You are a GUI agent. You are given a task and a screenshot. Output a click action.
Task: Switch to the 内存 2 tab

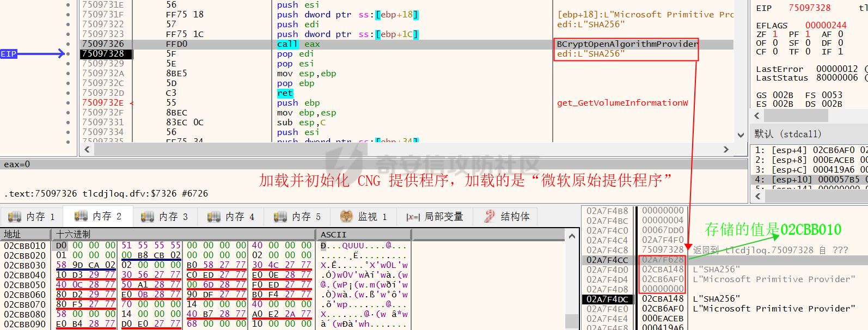(x=98, y=217)
